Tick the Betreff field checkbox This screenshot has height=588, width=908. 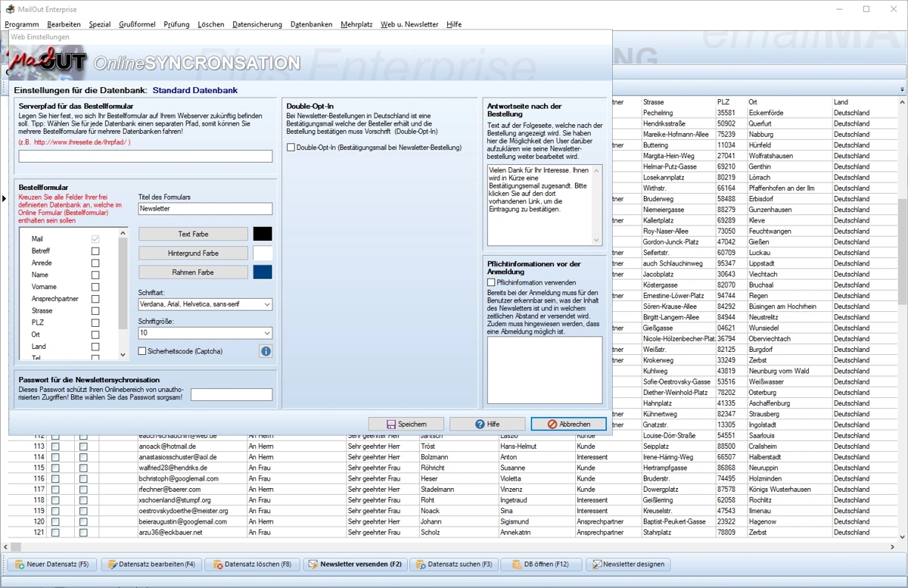pos(95,251)
